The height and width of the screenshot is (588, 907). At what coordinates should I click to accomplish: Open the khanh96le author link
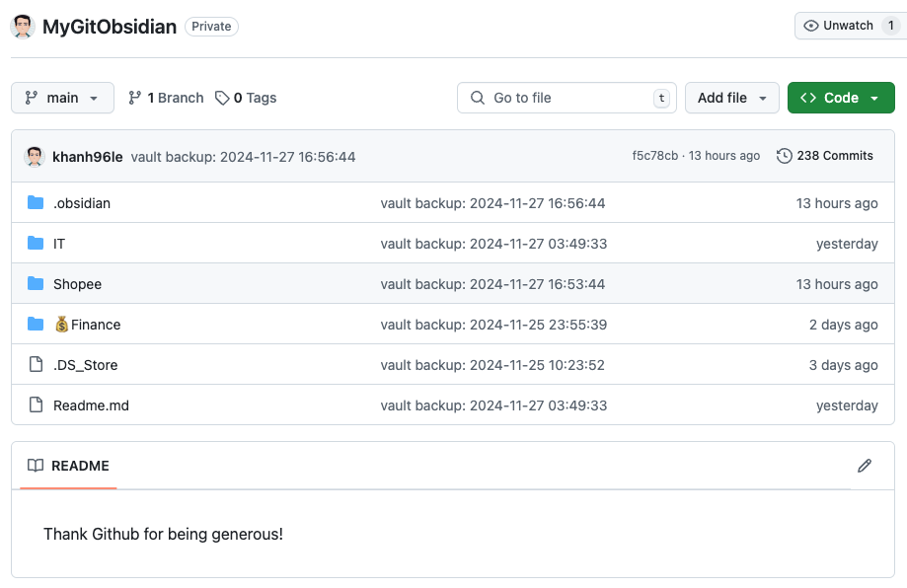coord(88,157)
